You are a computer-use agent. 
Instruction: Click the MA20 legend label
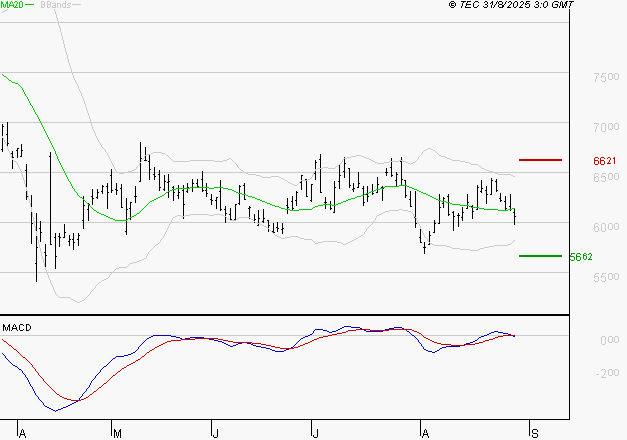coord(14,5)
